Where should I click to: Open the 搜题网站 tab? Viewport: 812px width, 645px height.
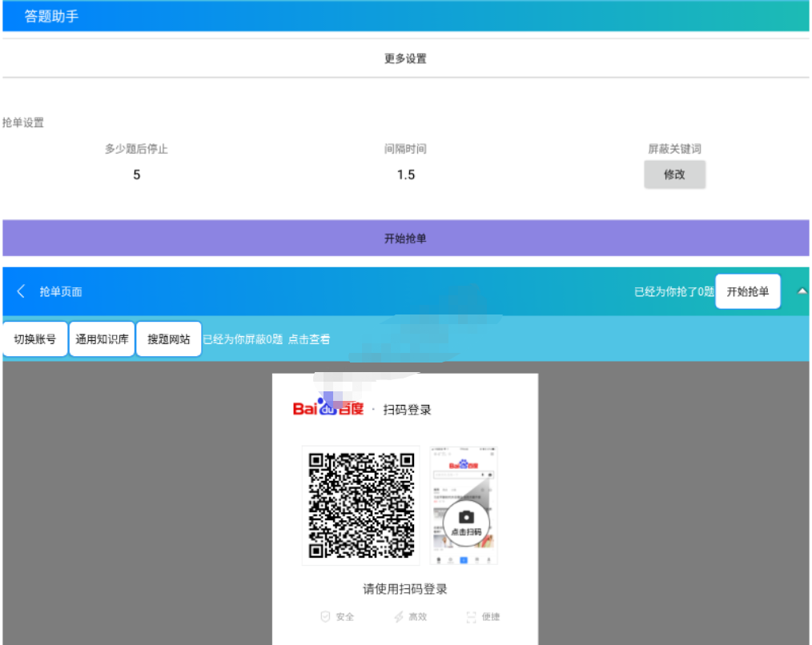click(168, 339)
